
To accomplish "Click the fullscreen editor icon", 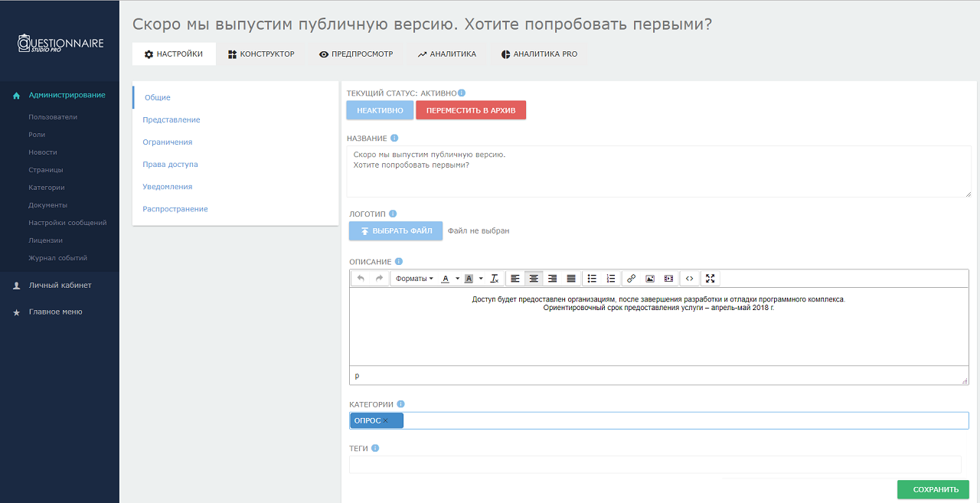I will (x=710, y=278).
